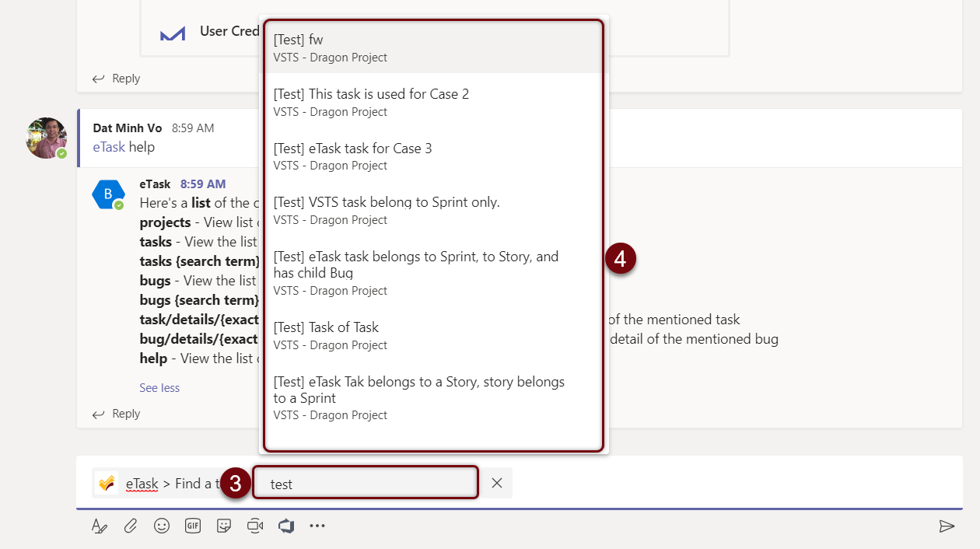980x549 pixels.
Task: Click the Meet now video icon
Action: pos(255,526)
